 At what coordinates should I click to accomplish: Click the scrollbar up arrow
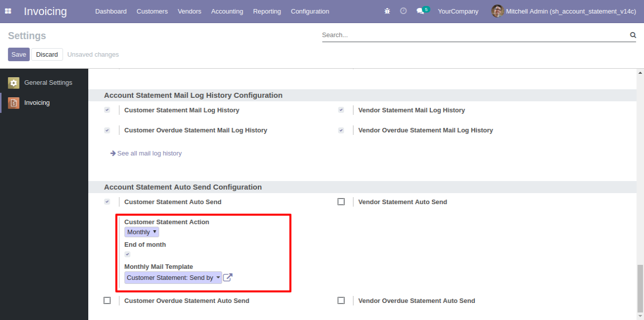pyautogui.click(x=640, y=73)
